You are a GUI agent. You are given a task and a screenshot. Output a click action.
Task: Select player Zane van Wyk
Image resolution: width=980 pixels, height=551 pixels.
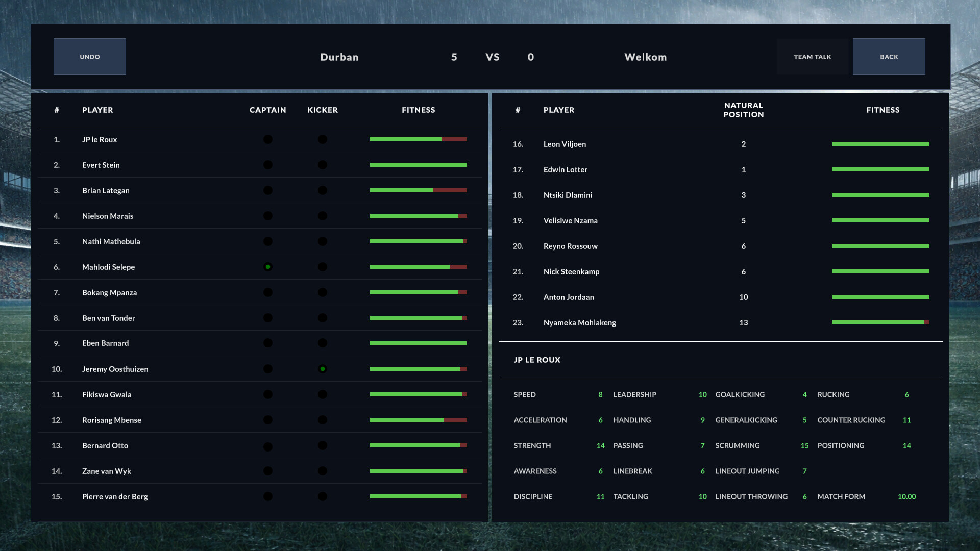click(107, 471)
